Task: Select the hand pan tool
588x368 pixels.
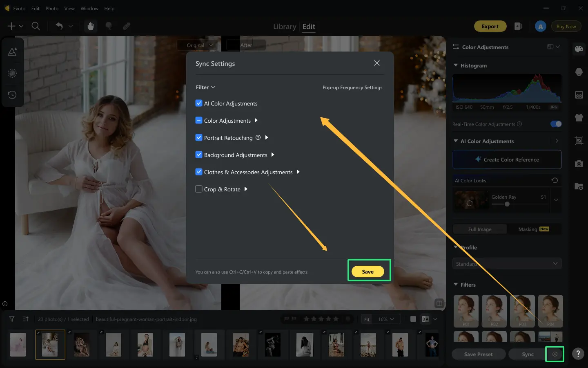Action: pyautogui.click(x=91, y=26)
